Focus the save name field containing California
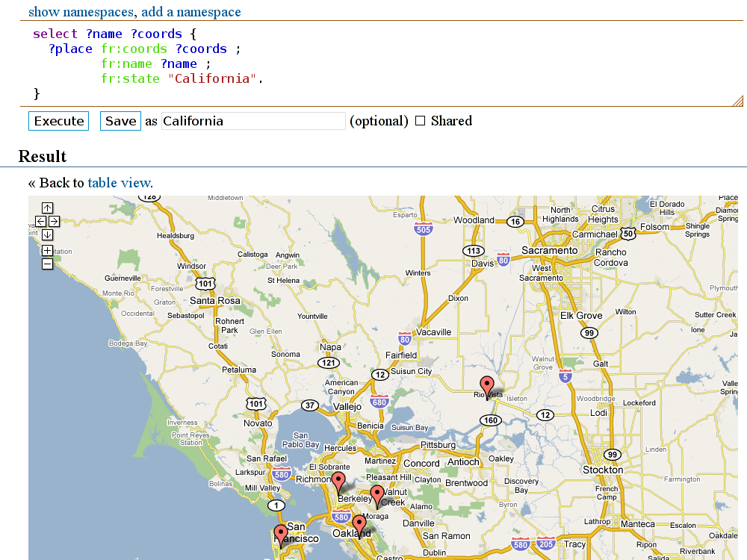 [x=253, y=121]
